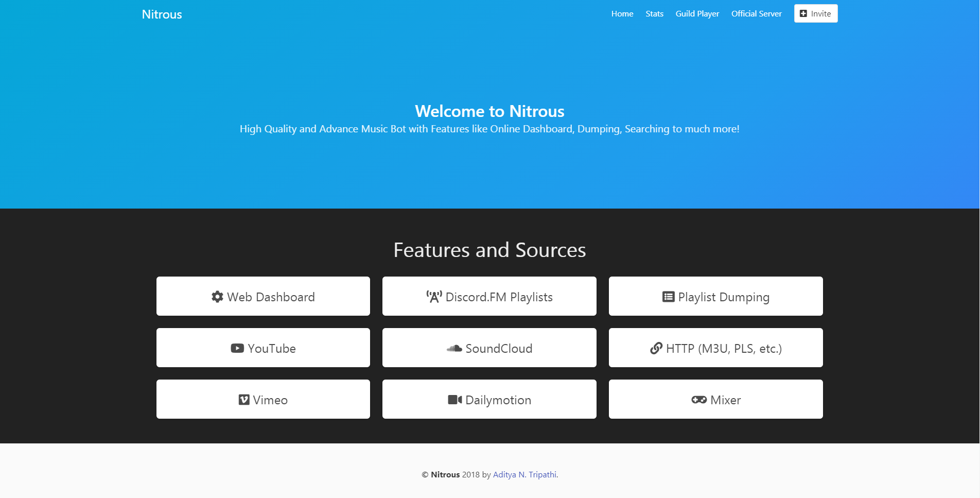Viewport: 980px width, 498px height.
Task: Select the Web Dashboard label
Action: click(271, 297)
